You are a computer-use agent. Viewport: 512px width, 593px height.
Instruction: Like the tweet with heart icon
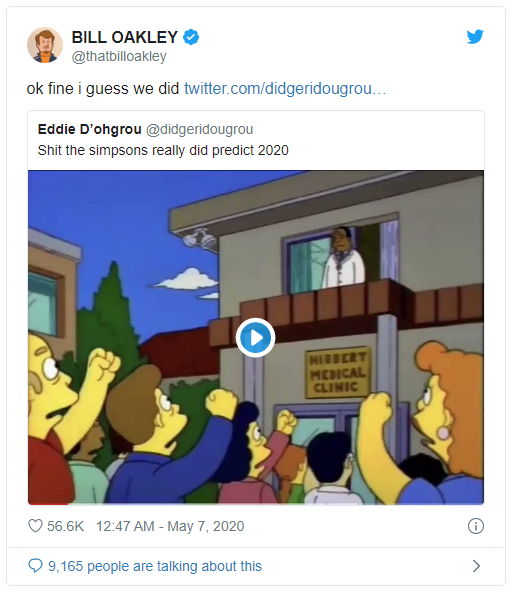pyautogui.click(x=36, y=526)
